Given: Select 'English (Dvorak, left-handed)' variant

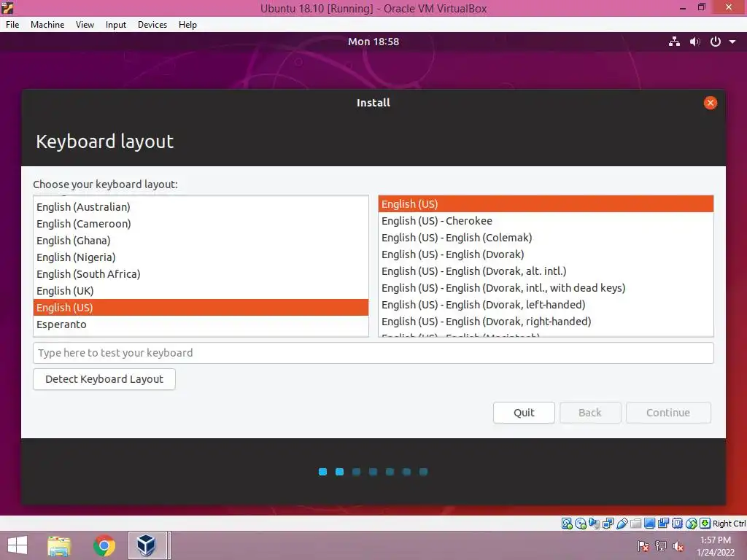Looking at the screenshot, I should coord(546,305).
